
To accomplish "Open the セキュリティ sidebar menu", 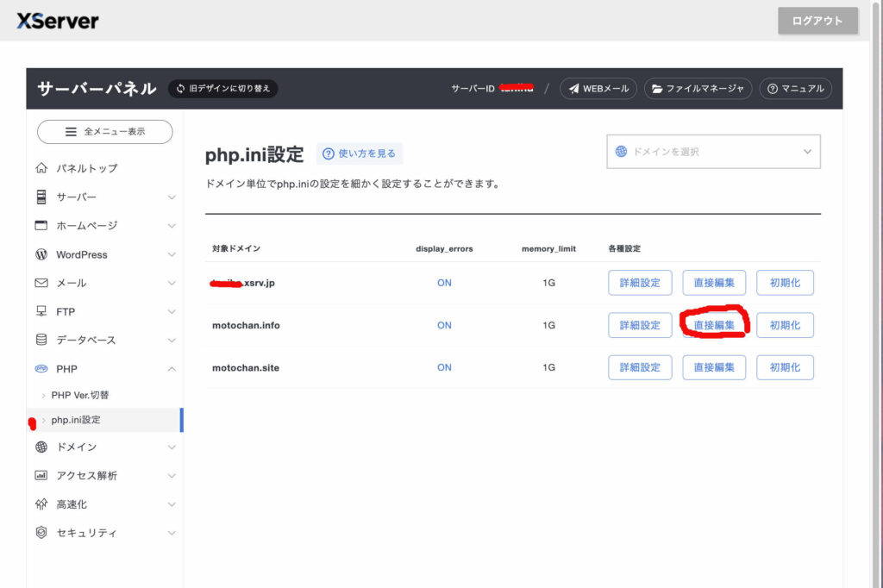I will click(104, 533).
